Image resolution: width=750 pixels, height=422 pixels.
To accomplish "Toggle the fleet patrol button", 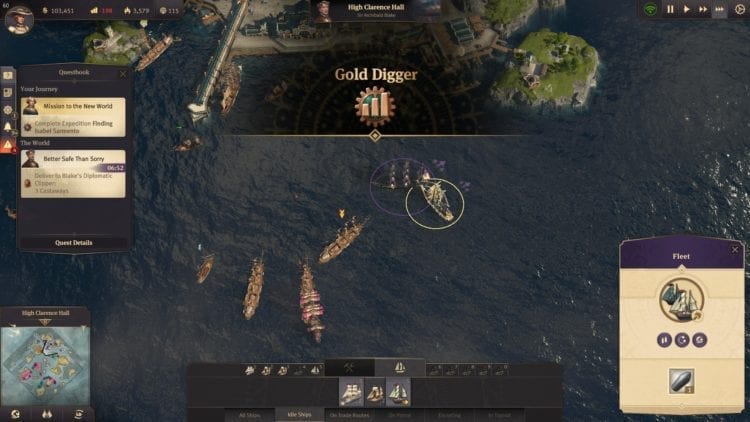I will tap(682, 340).
